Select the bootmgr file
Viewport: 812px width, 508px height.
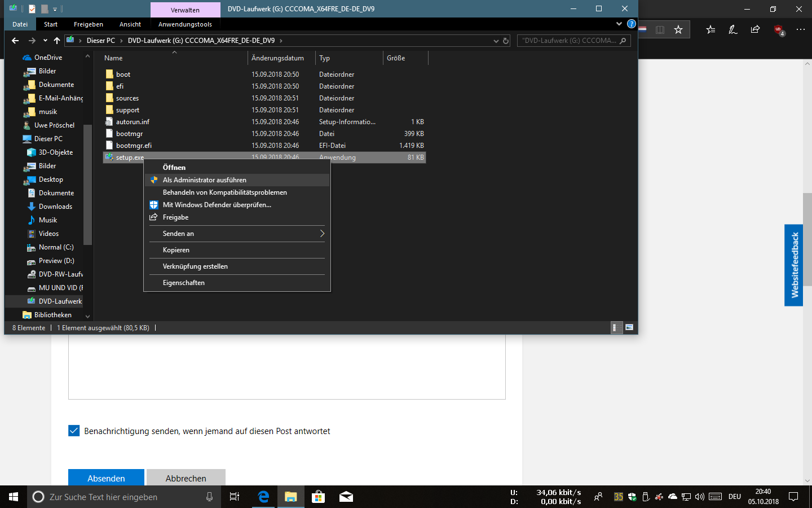click(129, 134)
